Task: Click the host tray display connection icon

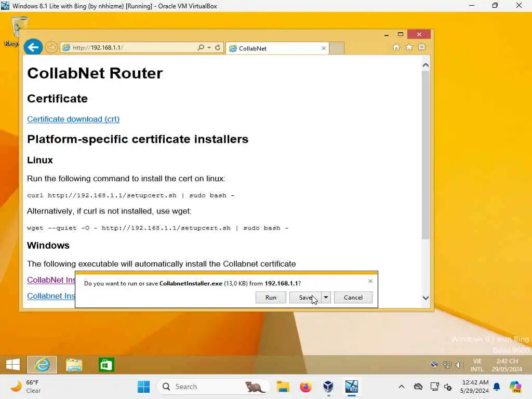Action: click(434, 387)
